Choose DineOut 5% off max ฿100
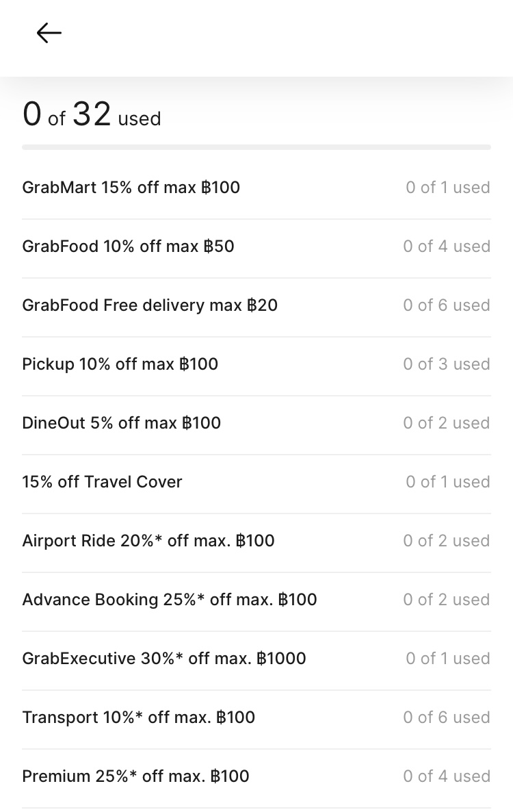 point(122,423)
